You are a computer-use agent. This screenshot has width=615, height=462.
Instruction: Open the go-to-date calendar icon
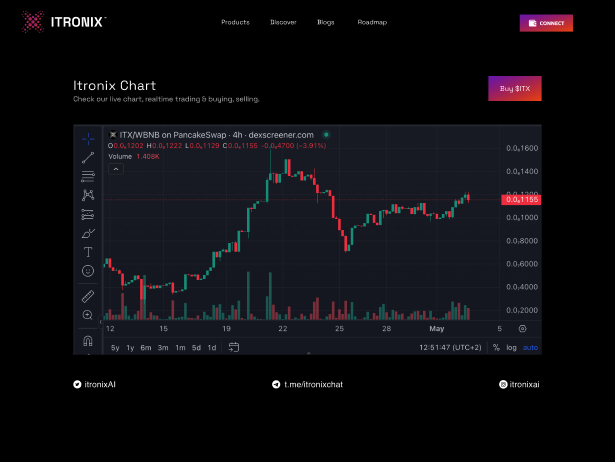click(234, 347)
